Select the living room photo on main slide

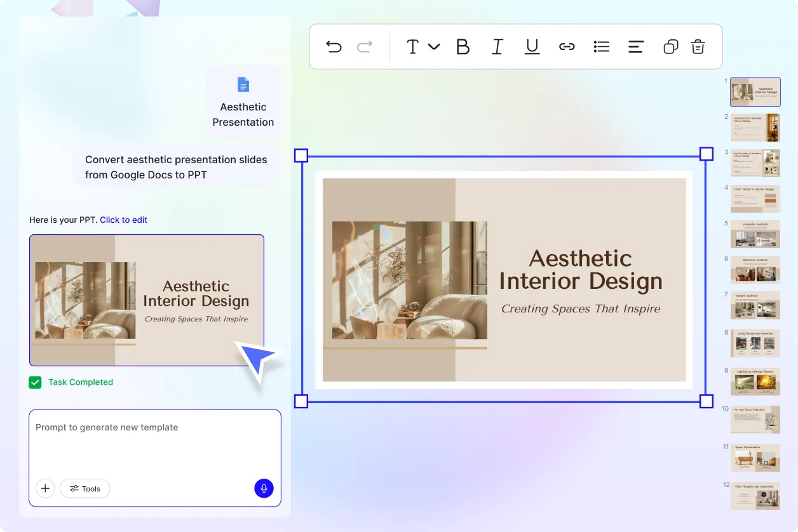pyautogui.click(x=410, y=280)
